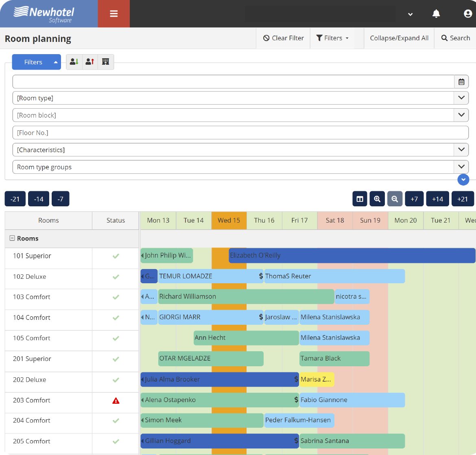The width and height of the screenshot is (476, 455).
Task: Select John Philip Wi... reservation
Action: (167, 256)
